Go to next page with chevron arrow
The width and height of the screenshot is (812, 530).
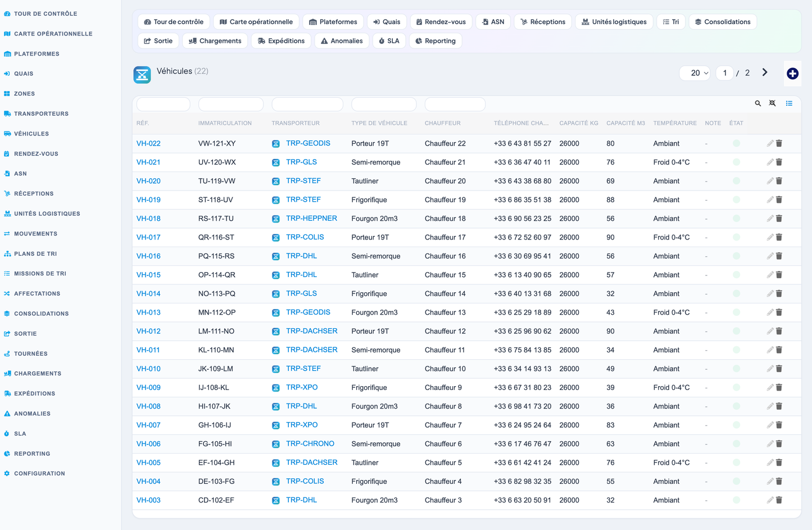[765, 73]
